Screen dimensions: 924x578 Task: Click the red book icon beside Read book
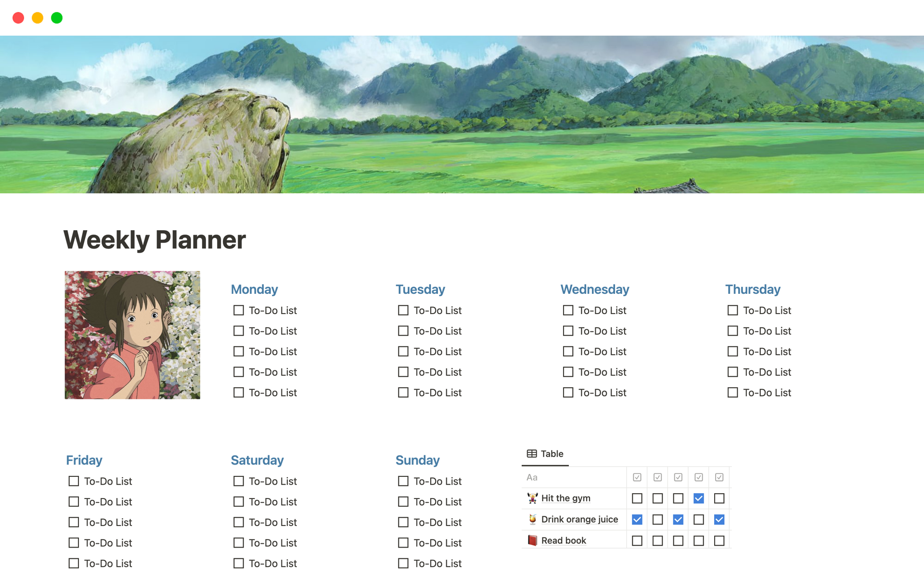coord(532,540)
